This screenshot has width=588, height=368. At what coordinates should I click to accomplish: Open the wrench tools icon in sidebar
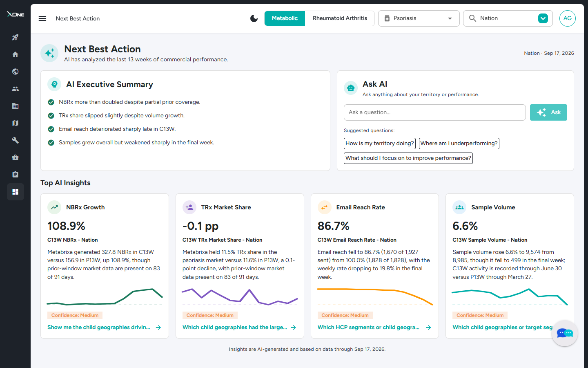tap(15, 140)
